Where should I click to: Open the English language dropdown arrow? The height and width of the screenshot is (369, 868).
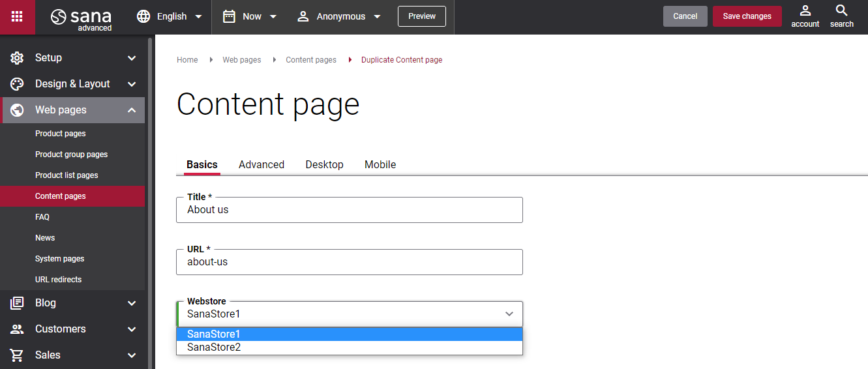click(x=198, y=17)
